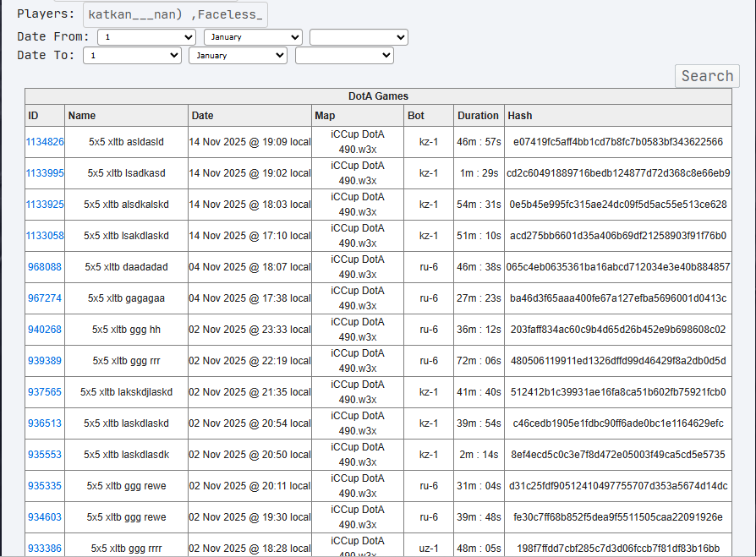The width and height of the screenshot is (756, 557).
Task: Open the Date From month dropdown
Action: pos(253,37)
